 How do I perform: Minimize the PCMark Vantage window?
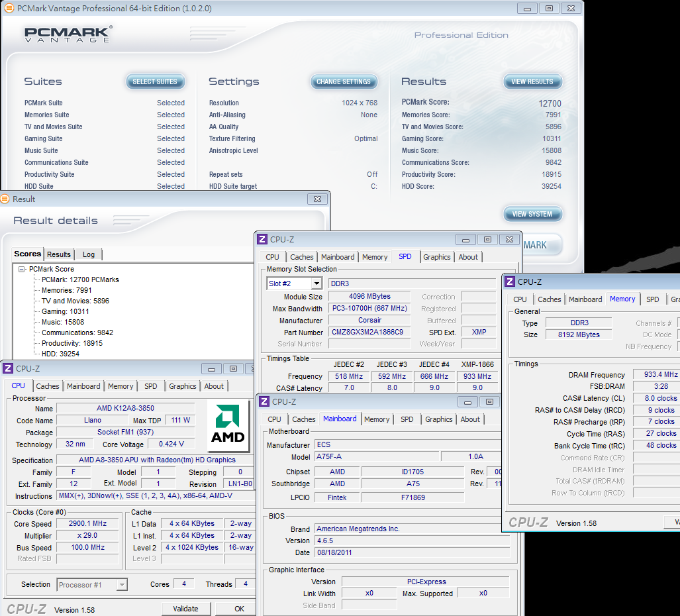coord(527,8)
